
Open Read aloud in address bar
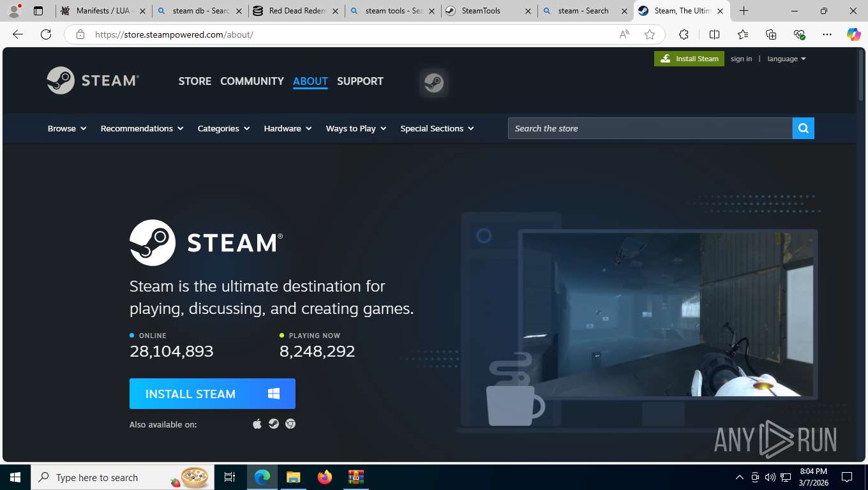point(624,34)
